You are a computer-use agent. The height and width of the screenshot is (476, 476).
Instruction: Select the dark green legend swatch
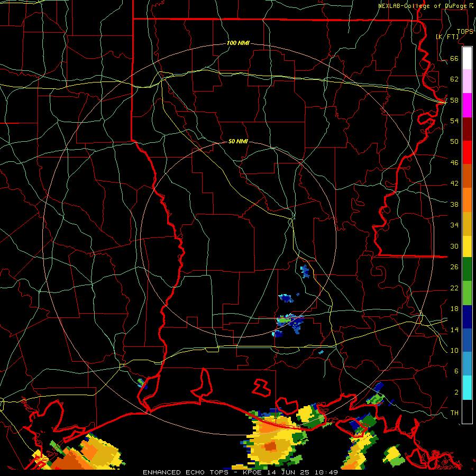(x=467, y=269)
